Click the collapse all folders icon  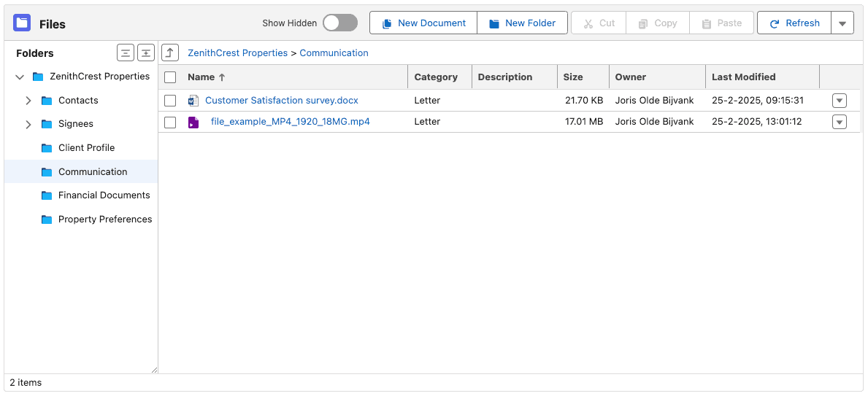click(126, 53)
